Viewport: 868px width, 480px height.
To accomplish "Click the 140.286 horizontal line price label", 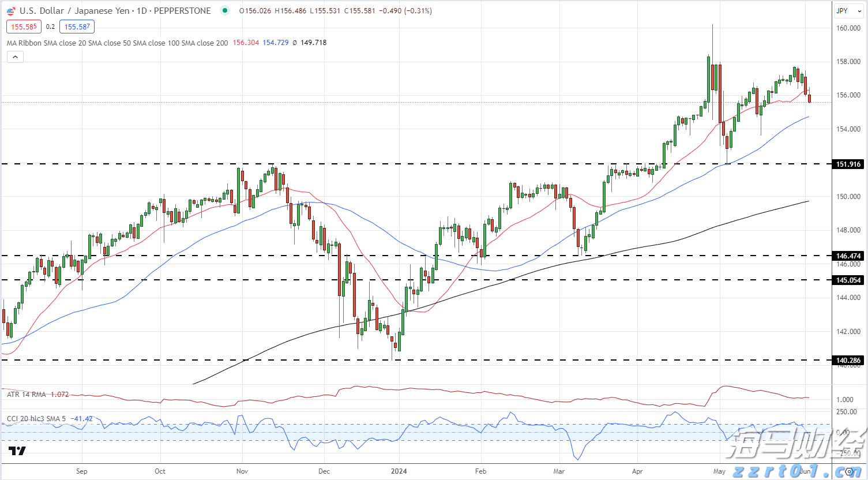I will coord(848,361).
